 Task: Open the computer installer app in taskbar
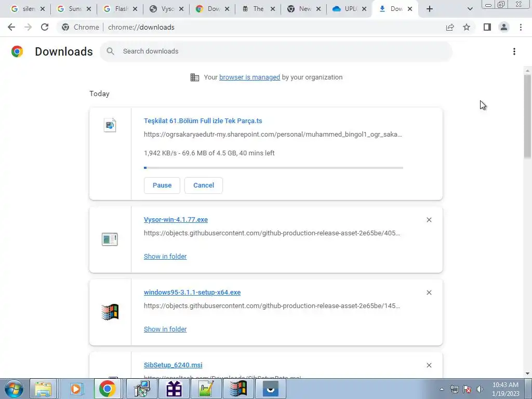point(142,389)
